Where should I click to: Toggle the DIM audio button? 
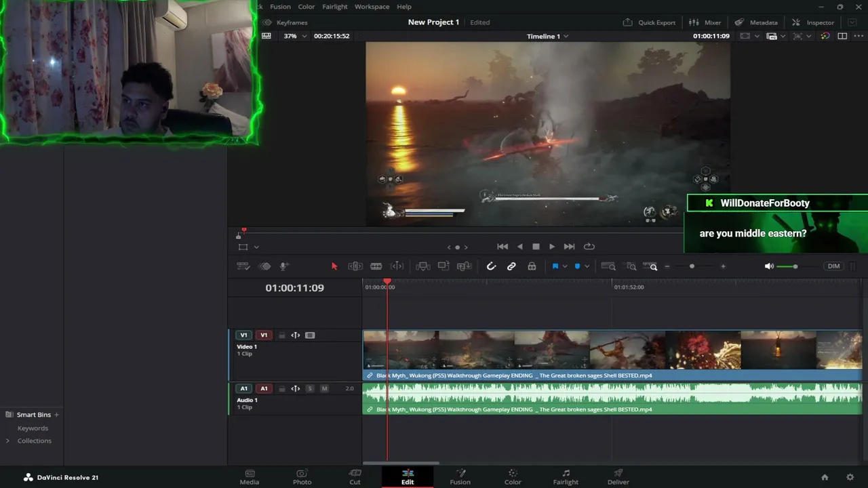tap(834, 266)
